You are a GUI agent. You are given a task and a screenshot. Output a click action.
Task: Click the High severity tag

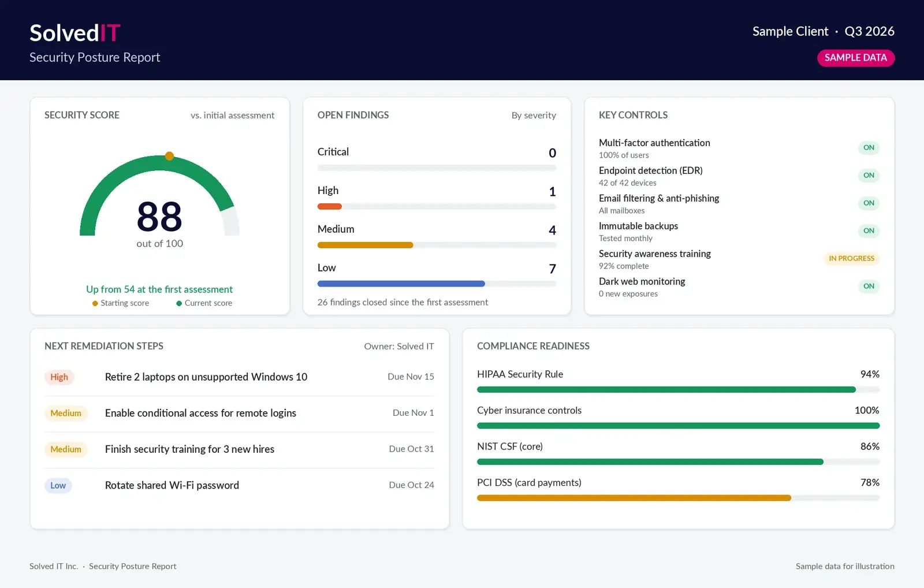tap(59, 377)
